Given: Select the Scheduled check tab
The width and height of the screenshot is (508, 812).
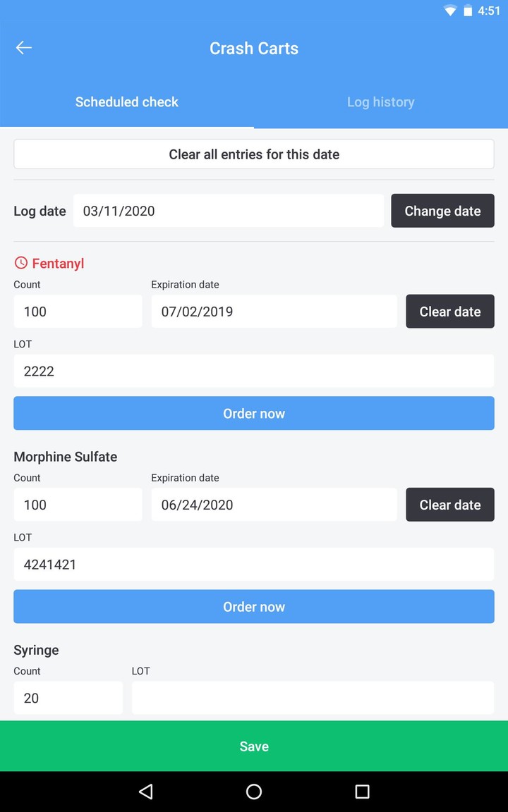Looking at the screenshot, I should 127,101.
